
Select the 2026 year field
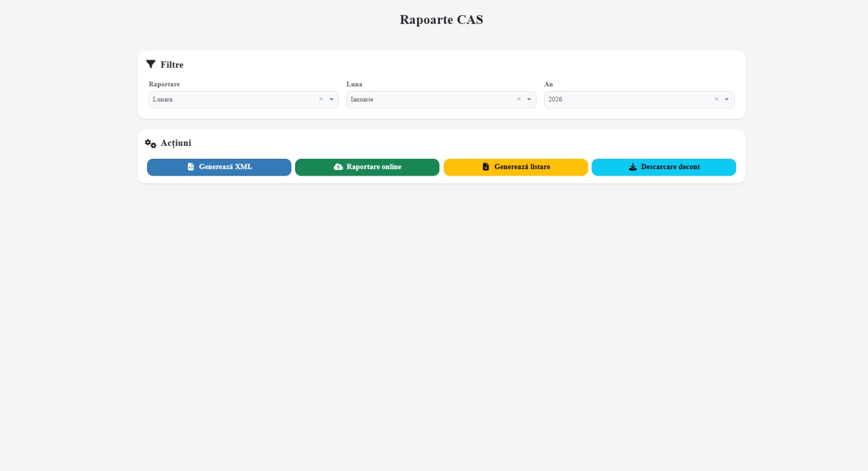639,100
